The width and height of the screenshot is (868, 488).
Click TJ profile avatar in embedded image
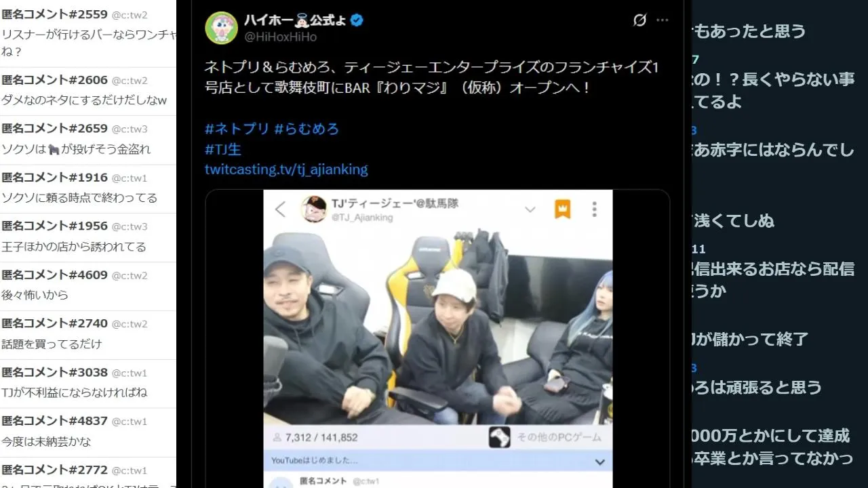click(x=313, y=209)
